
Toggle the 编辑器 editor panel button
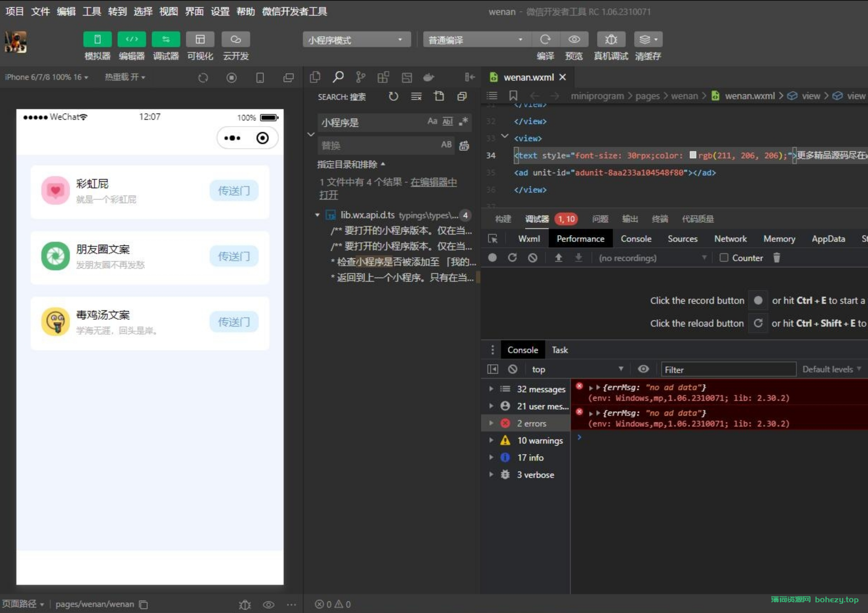[x=131, y=39]
